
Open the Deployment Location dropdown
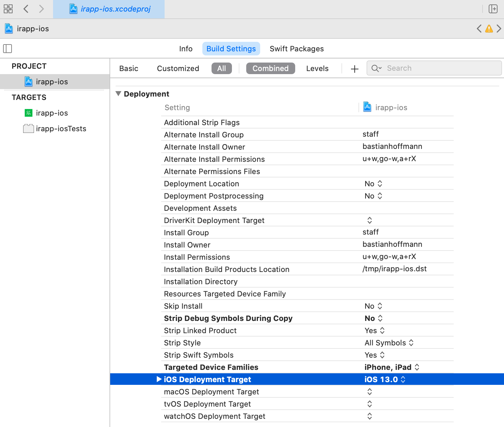click(x=380, y=183)
